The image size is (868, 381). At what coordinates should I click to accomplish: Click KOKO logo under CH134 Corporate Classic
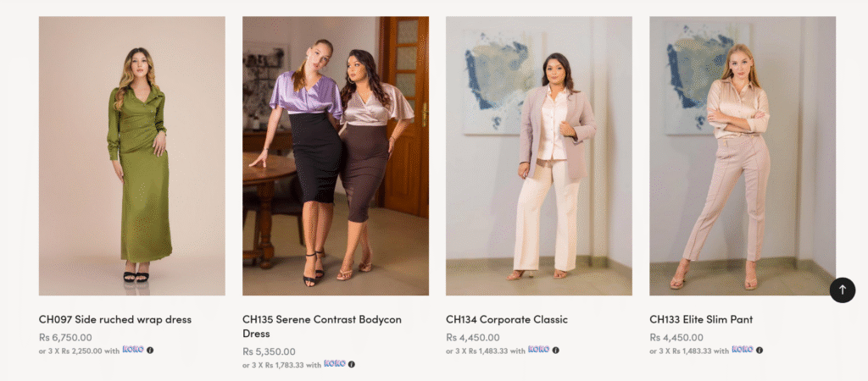pyautogui.click(x=539, y=350)
